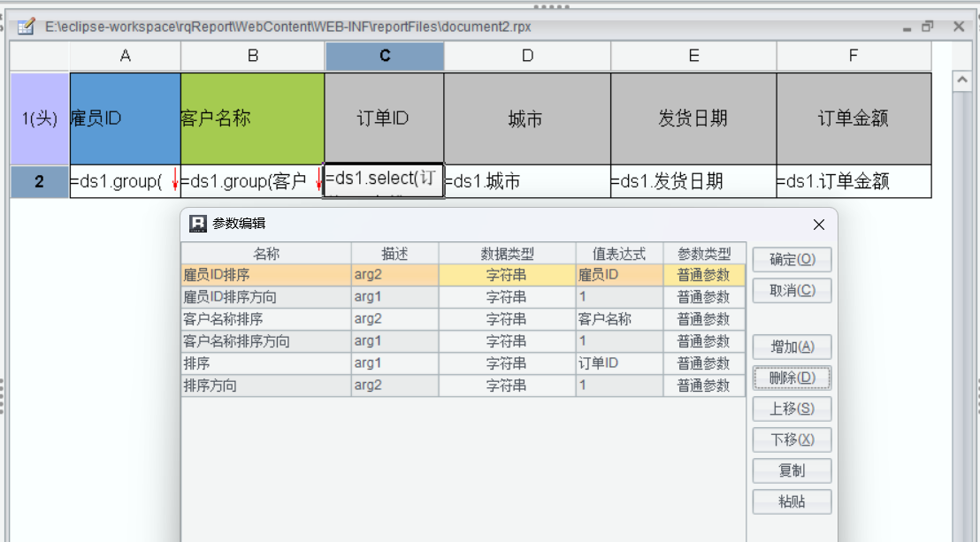Click the document icon beside the file path

27,27
